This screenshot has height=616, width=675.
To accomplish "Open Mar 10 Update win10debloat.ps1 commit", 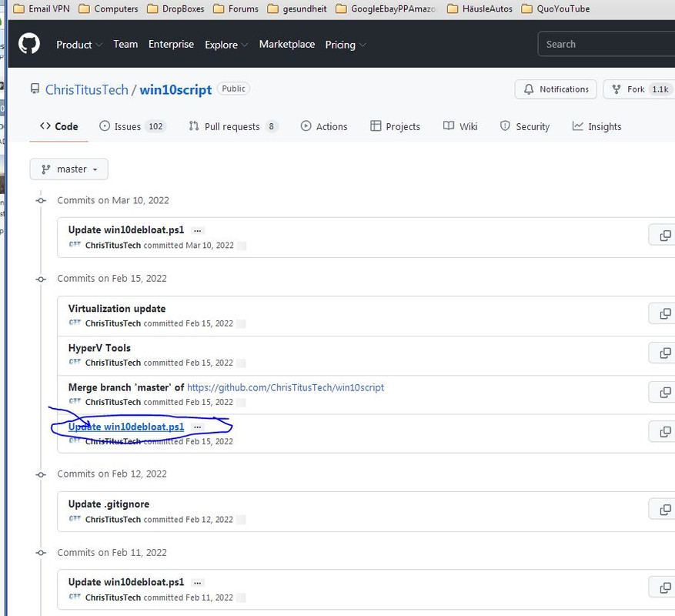I will click(x=126, y=230).
